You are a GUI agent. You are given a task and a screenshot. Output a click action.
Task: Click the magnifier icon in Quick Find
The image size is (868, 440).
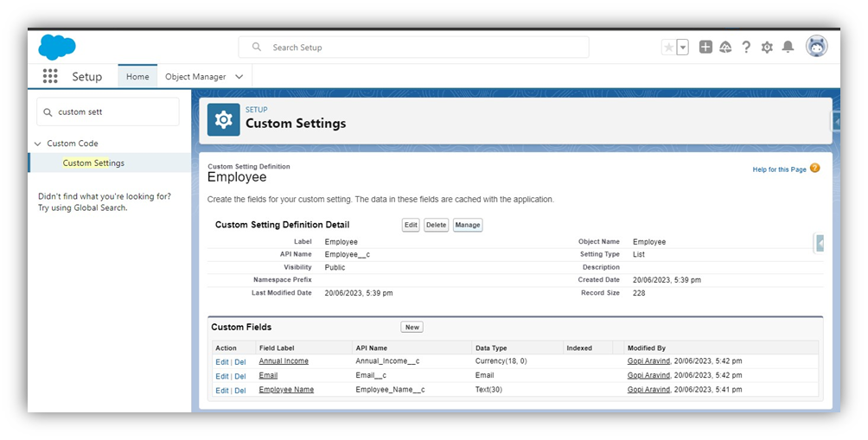coord(48,112)
